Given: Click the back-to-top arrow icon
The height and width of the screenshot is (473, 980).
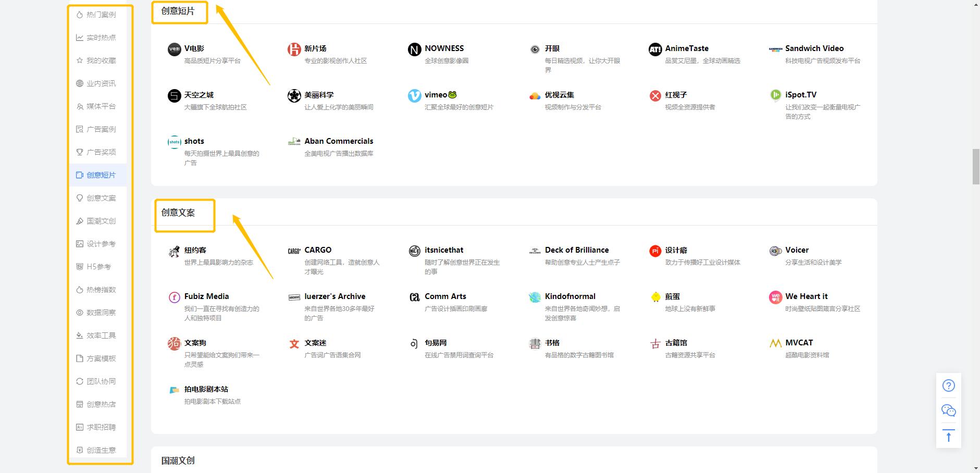Looking at the screenshot, I should coord(948,436).
